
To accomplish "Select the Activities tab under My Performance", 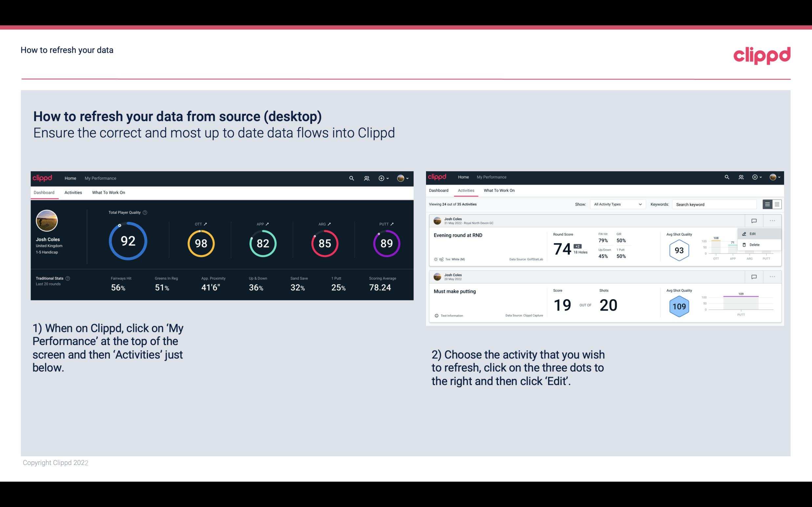I will (x=73, y=192).
